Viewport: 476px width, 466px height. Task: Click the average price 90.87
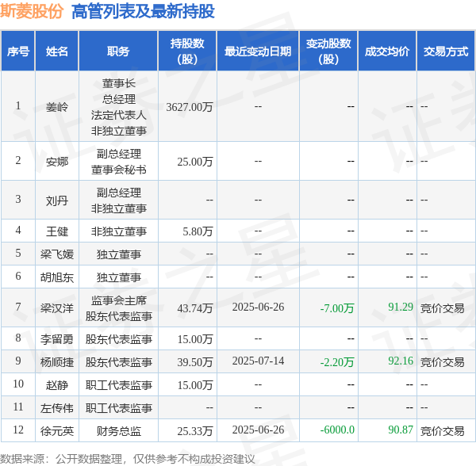[x=401, y=430]
